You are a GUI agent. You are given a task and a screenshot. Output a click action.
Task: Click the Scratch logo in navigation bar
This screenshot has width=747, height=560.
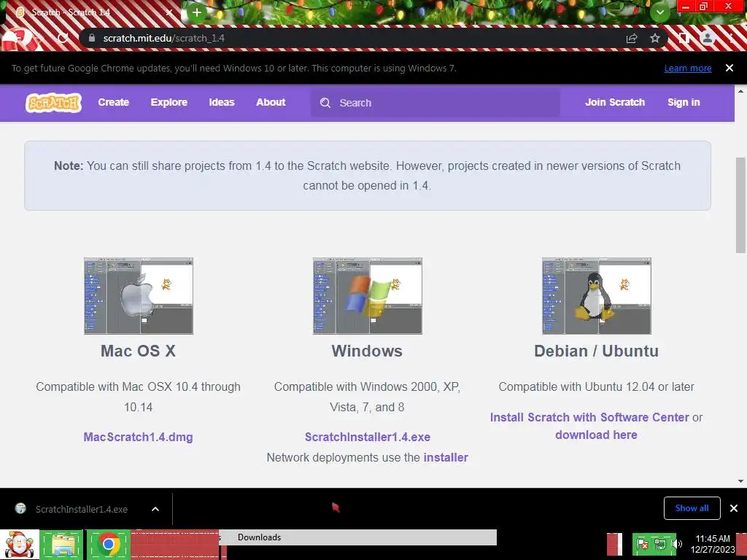(x=53, y=102)
